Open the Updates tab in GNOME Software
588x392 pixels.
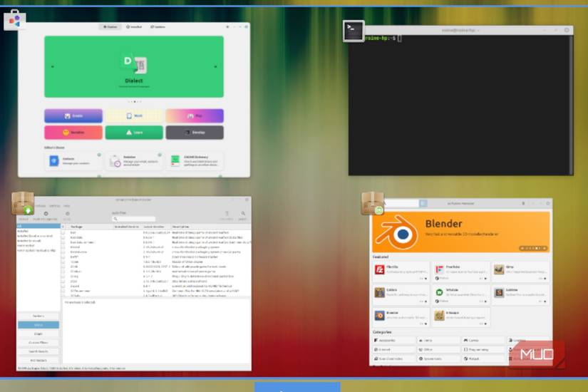tap(158, 27)
